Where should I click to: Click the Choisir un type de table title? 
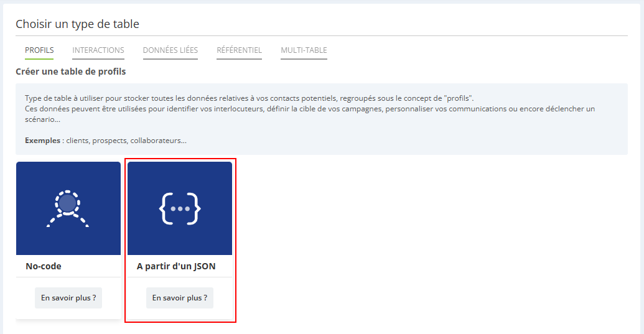click(x=77, y=24)
